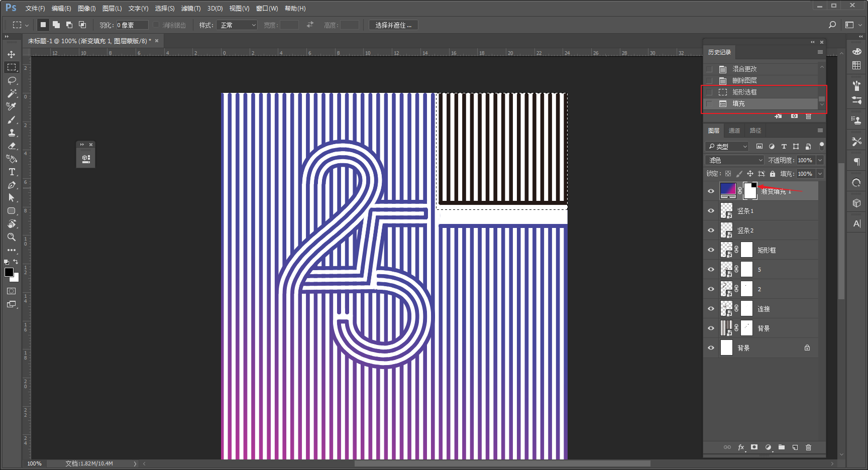Click the Hand tool
Image resolution: width=868 pixels, height=470 pixels.
pos(12,224)
